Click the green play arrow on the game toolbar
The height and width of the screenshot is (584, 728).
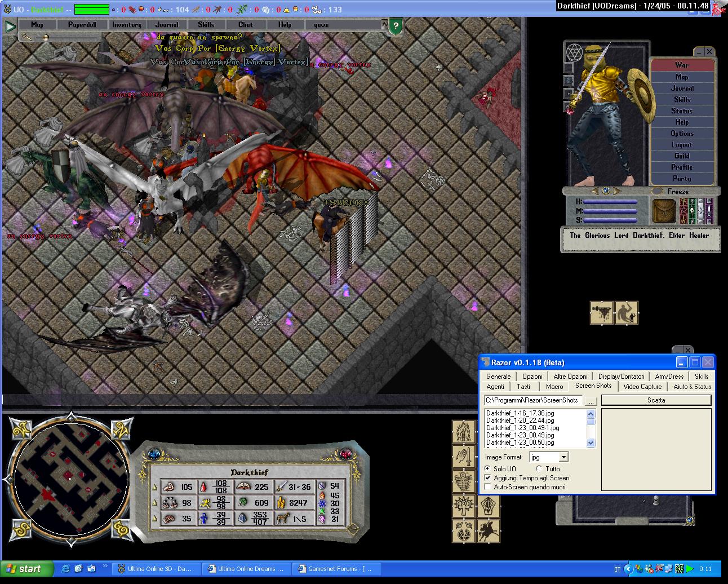point(10,26)
